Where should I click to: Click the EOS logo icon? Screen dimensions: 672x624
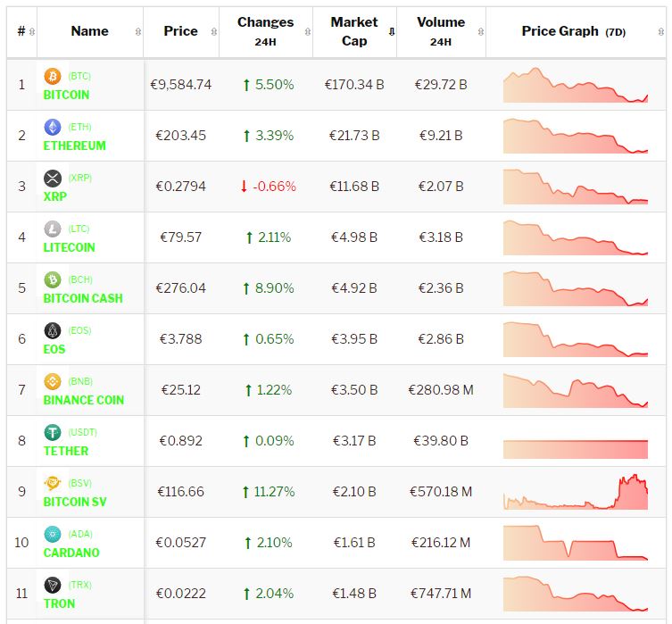53,331
